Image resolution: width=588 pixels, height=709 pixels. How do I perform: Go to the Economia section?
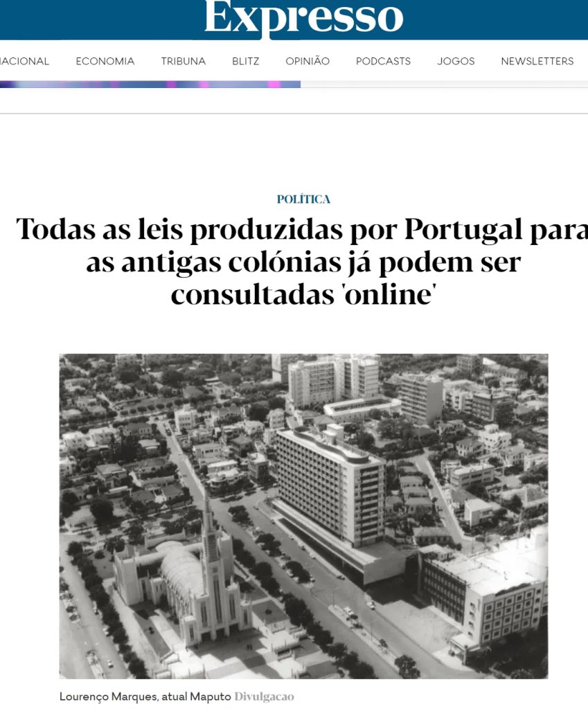pyautogui.click(x=105, y=61)
